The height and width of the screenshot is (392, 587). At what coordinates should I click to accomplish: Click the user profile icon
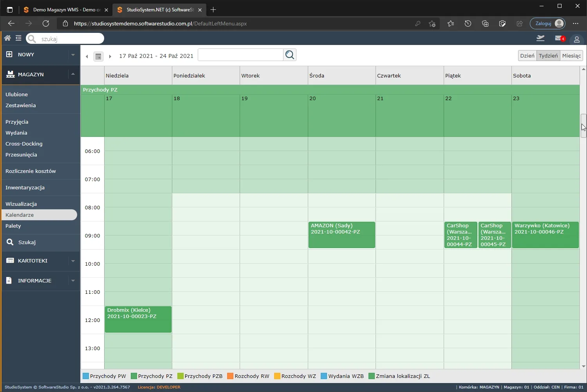(x=576, y=39)
